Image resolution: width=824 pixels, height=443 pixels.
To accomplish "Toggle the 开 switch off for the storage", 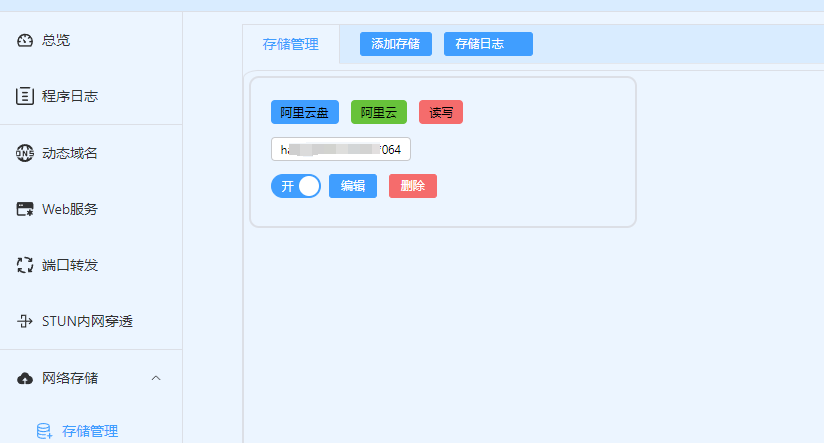I will (x=295, y=186).
